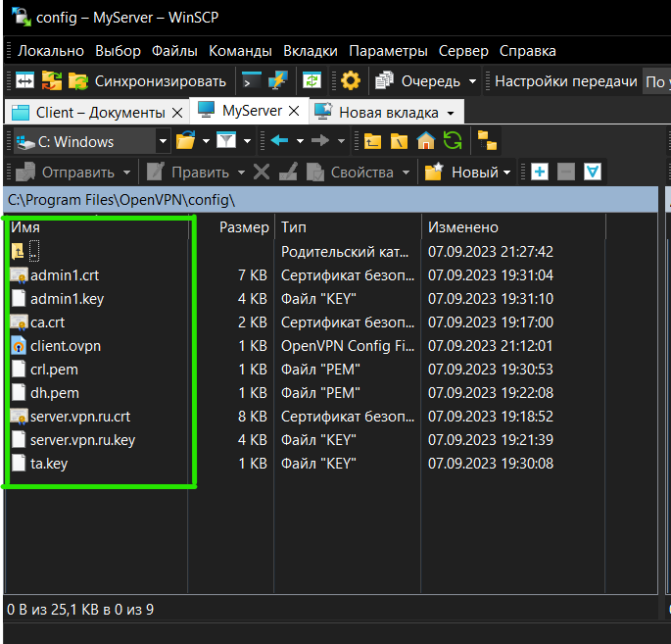Click the select files plus icon
The height and width of the screenshot is (644, 671).
[x=540, y=173]
